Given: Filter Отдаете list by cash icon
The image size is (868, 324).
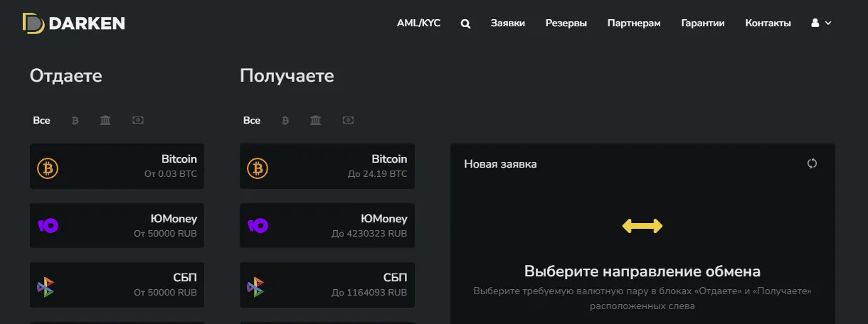Looking at the screenshot, I should click(x=138, y=121).
